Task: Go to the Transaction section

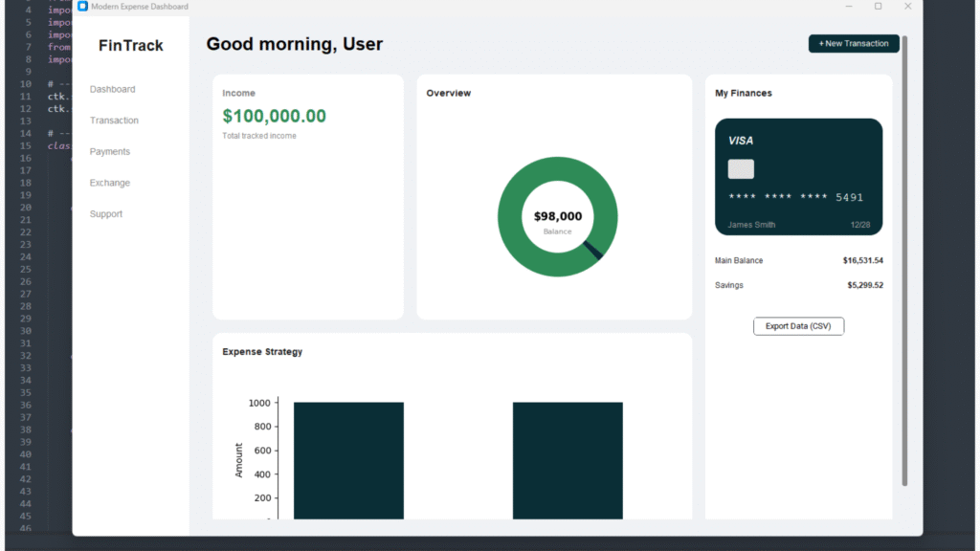Action: click(x=114, y=121)
